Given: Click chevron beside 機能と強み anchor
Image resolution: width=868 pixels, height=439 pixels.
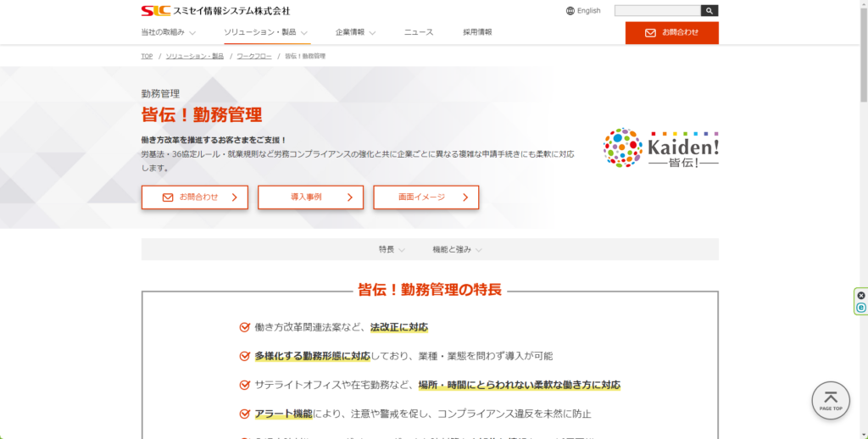Looking at the screenshot, I should pyautogui.click(x=479, y=250).
